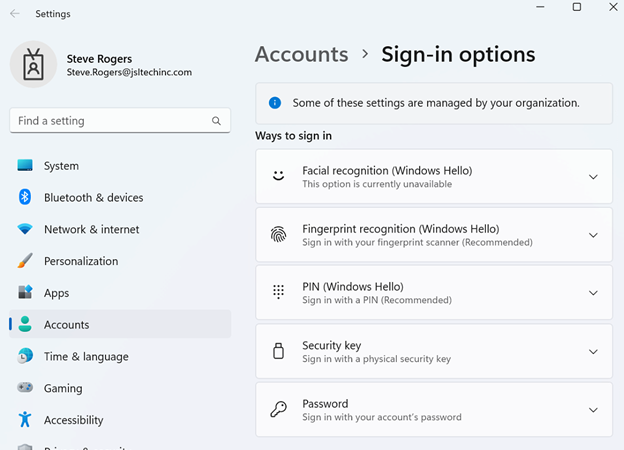This screenshot has width=624, height=450.
Task: Open the System settings category
Action: coord(61,166)
